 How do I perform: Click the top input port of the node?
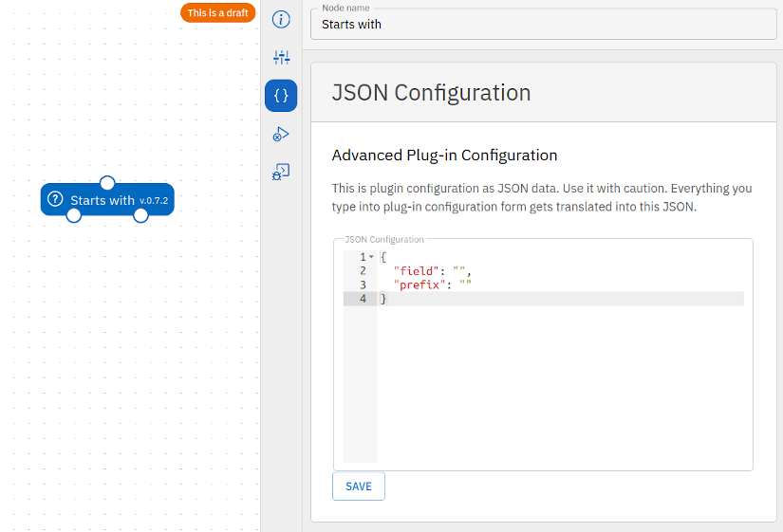coord(107,183)
